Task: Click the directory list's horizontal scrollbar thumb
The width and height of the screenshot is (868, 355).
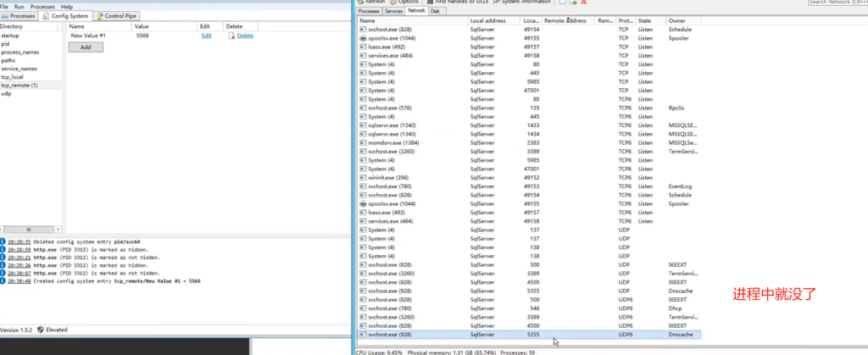Action: pyautogui.click(x=29, y=229)
